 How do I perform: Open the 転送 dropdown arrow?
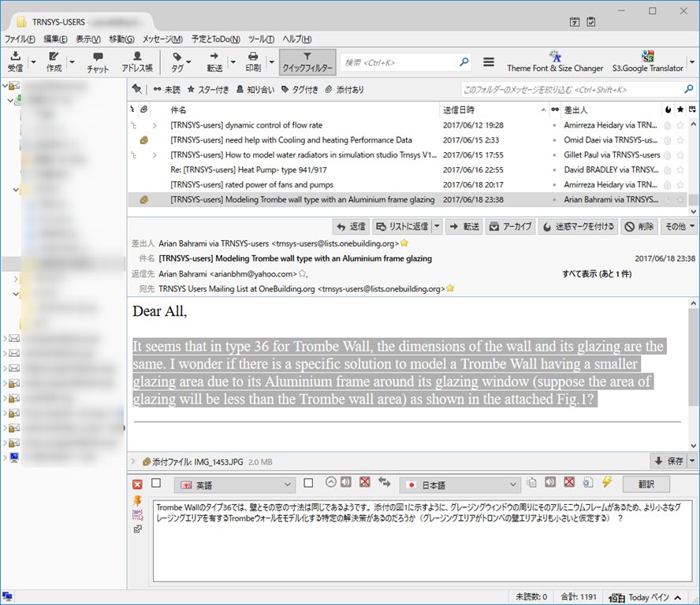click(x=233, y=61)
